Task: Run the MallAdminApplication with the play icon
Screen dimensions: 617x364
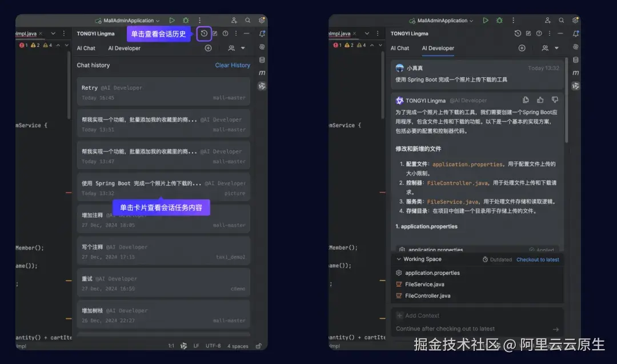Action: click(172, 20)
